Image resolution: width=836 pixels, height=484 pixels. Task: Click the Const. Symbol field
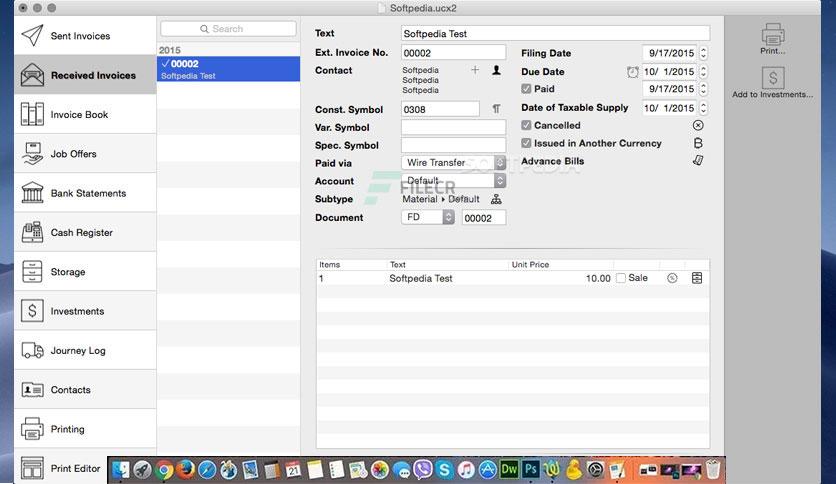tap(440, 109)
